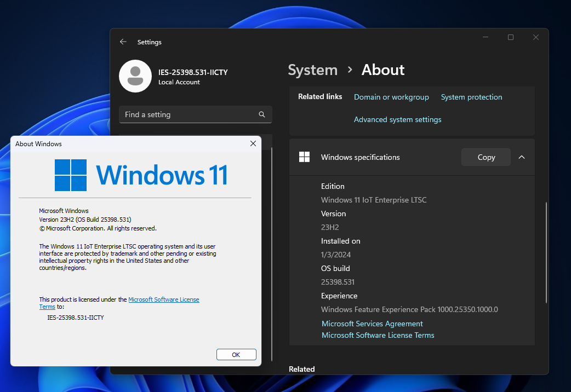571x392 pixels.
Task: Click Windows 11 logo in About Windows dialog
Action: pyautogui.click(x=141, y=175)
